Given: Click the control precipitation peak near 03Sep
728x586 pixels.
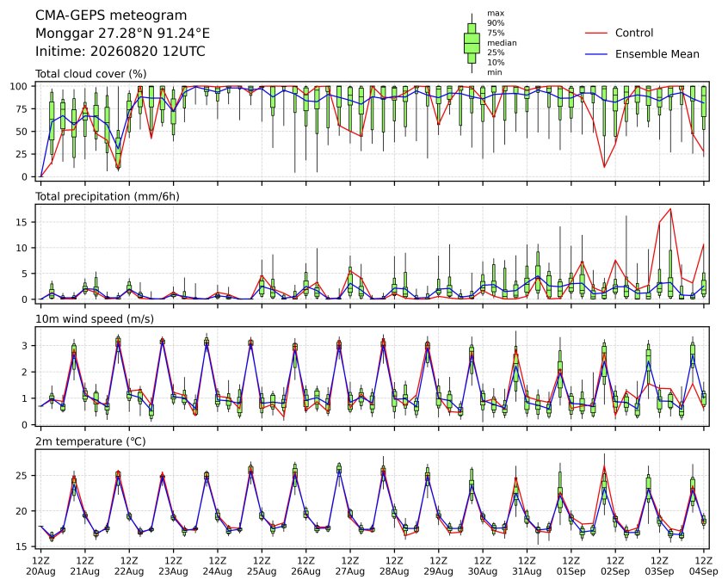Looking at the screenshot, I should click(670, 209).
